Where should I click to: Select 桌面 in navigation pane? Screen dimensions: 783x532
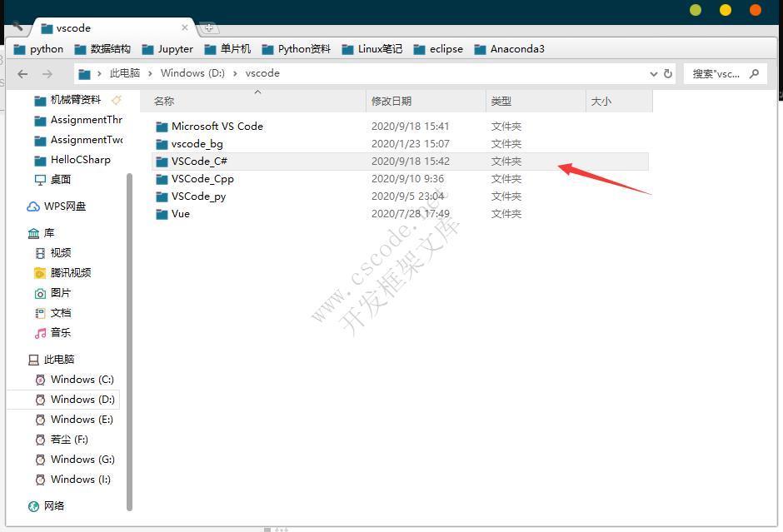pyautogui.click(x=53, y=179)
